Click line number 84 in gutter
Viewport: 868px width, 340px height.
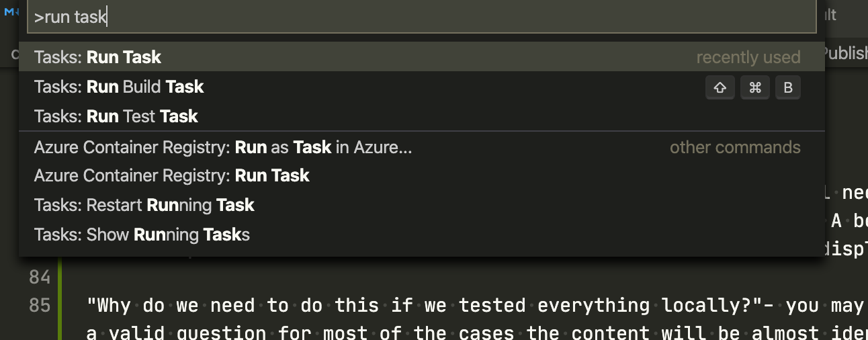[40, 277]
